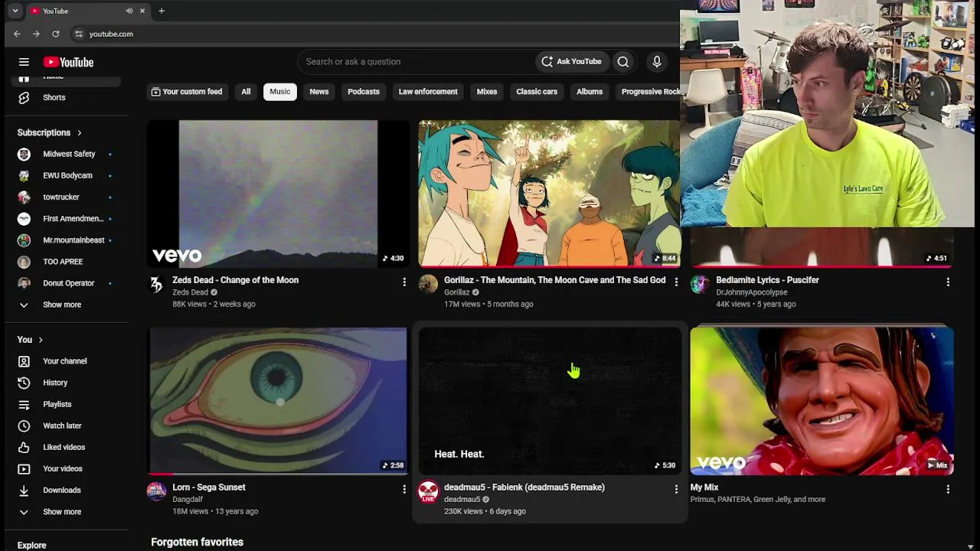Expand Show more under Subscriptions

[x=63, y=305]
